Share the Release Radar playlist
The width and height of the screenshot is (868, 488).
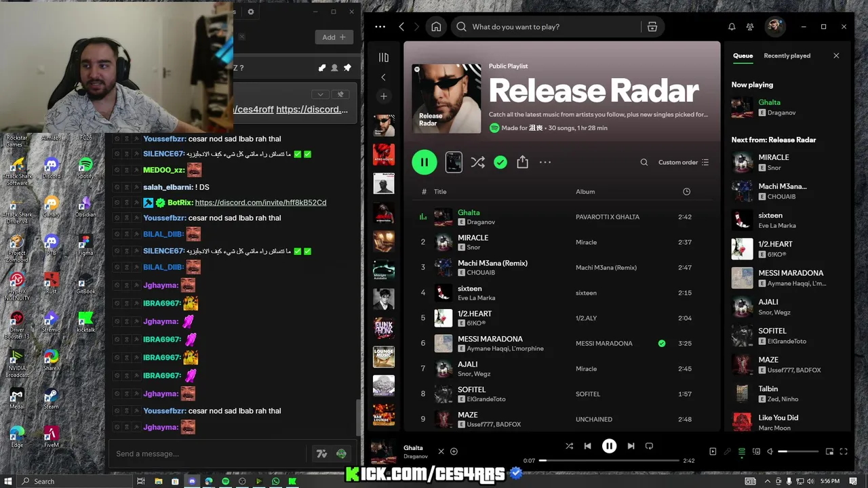(522, 162)
